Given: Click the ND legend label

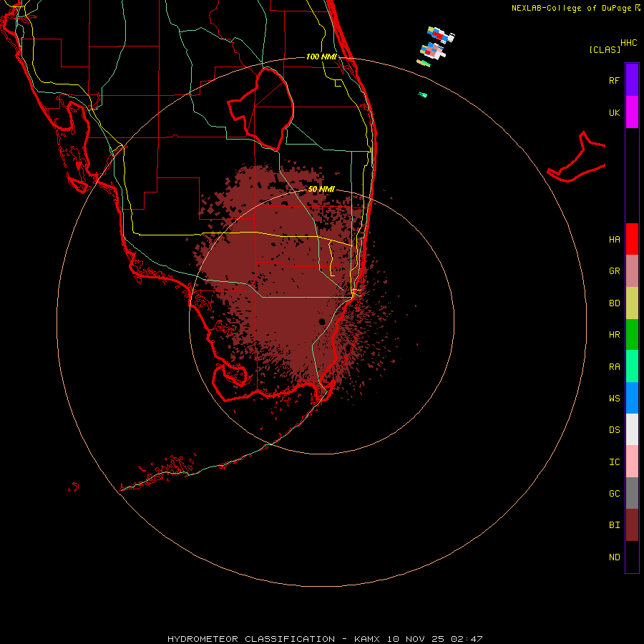Looking at the screenshot, I should [614, 557].
